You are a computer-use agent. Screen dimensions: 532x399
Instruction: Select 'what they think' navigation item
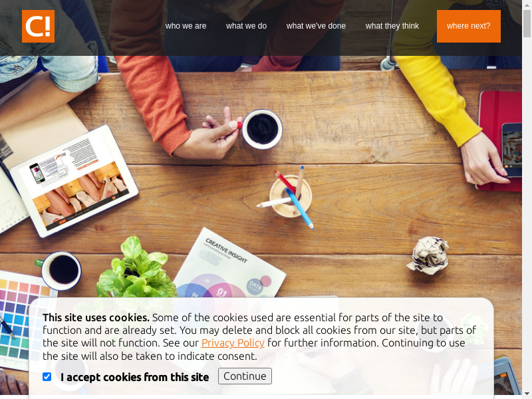click(x=392, y=26)
